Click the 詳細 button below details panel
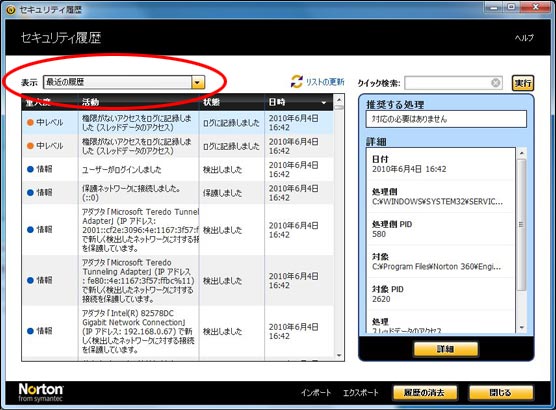The height and width of the screenshot is (410, 556). 445,349
